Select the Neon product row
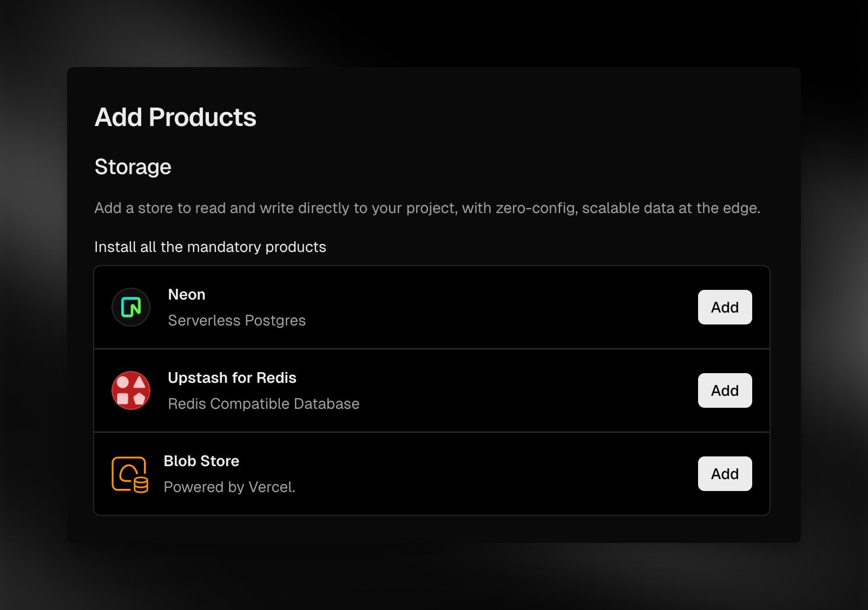 (x=379, y=307)
